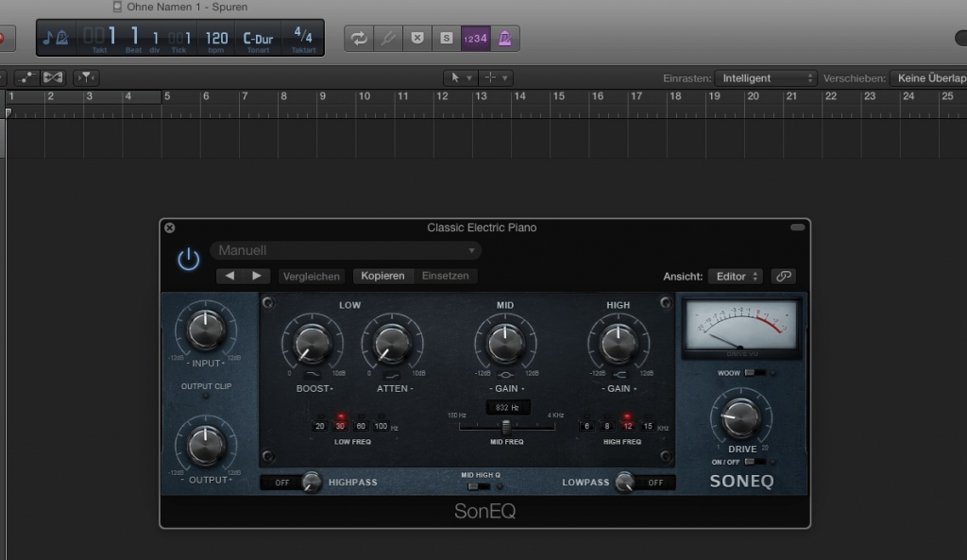Viewport: 967px width, 560px height.
Task: Click the Vergleichen button
Action: coord(312,276)
